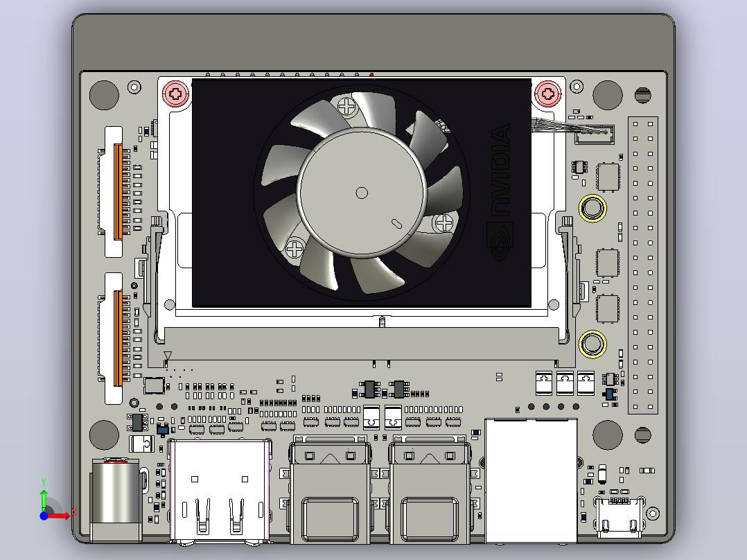
Task: Click the DC barrel power jack
Action: point(116,500)
